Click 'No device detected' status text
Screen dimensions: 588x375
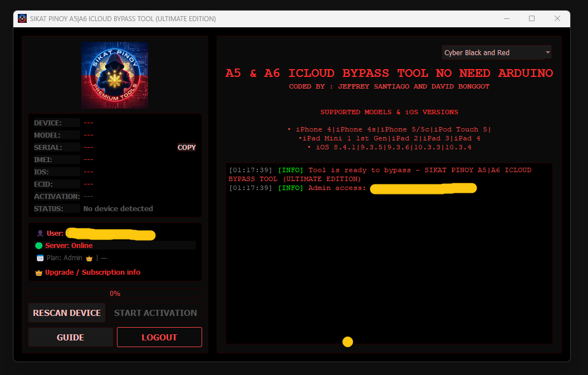tap(118, 209)
